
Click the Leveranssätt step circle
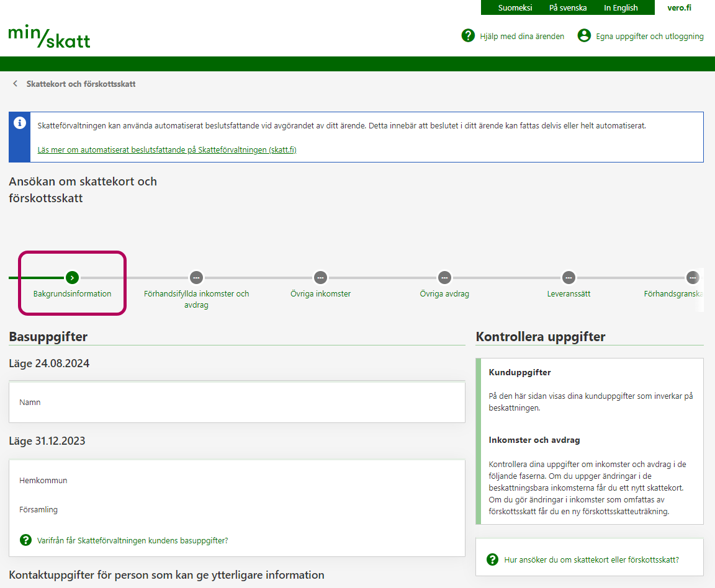click(569, 278)
